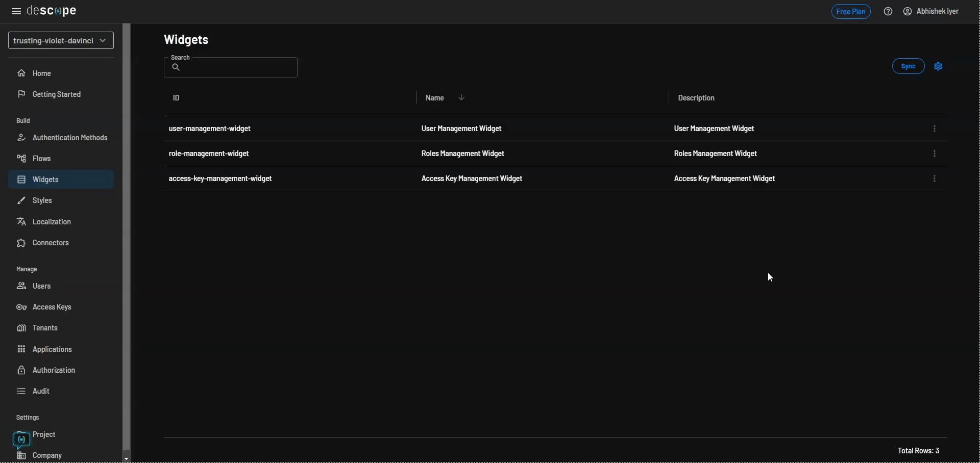Open Connectors puzzle icon
980x463 pixels.
tap(21, 243)
